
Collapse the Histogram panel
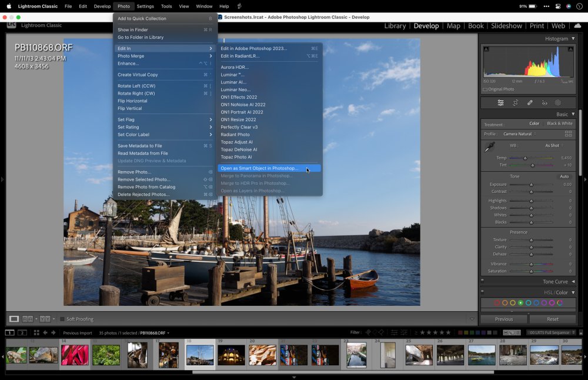click(x=573, y=39)
